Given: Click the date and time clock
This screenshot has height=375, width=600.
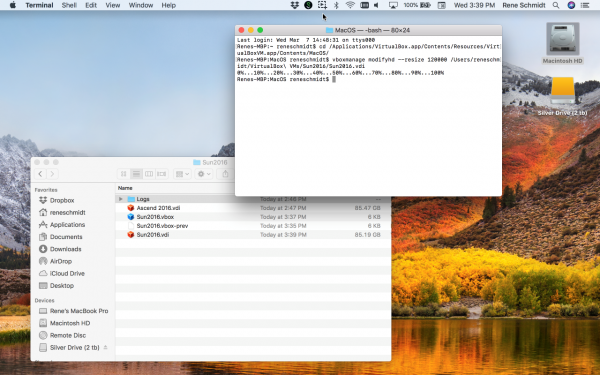Looking at the screenshot, I should (x=474, y=5).
